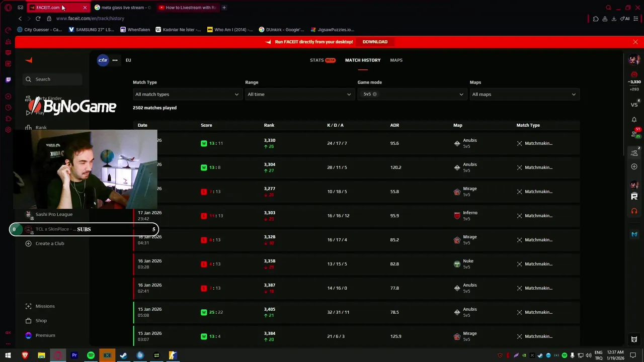Open Spotify from the taskbar

click(91, 355)
